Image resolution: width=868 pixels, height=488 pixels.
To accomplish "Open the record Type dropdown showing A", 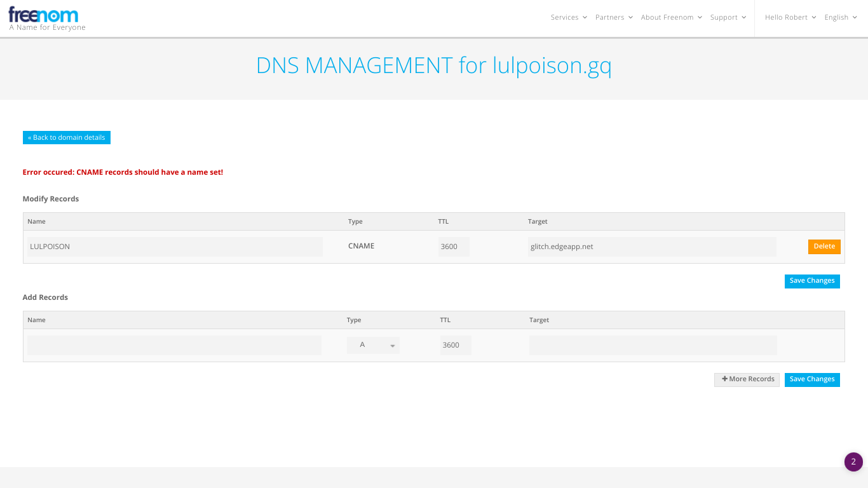I will [373, 345].
